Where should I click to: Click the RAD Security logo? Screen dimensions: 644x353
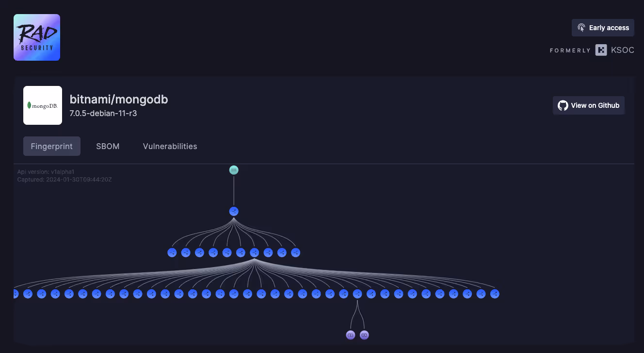click(x=37, y=37)
